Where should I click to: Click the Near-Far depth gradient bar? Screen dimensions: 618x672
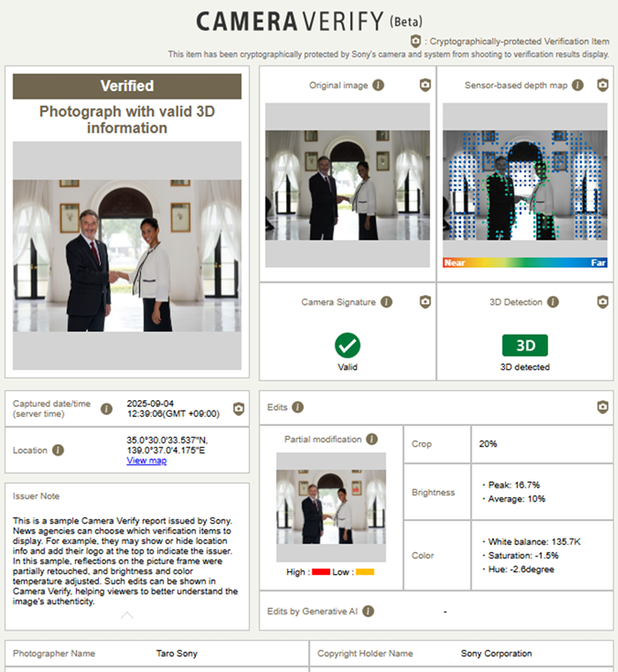click(525, 262)
